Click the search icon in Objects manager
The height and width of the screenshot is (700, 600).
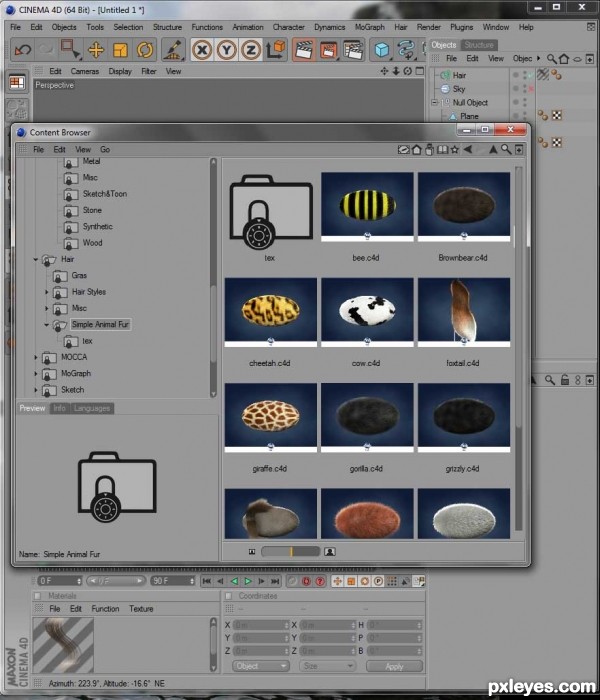552,59
